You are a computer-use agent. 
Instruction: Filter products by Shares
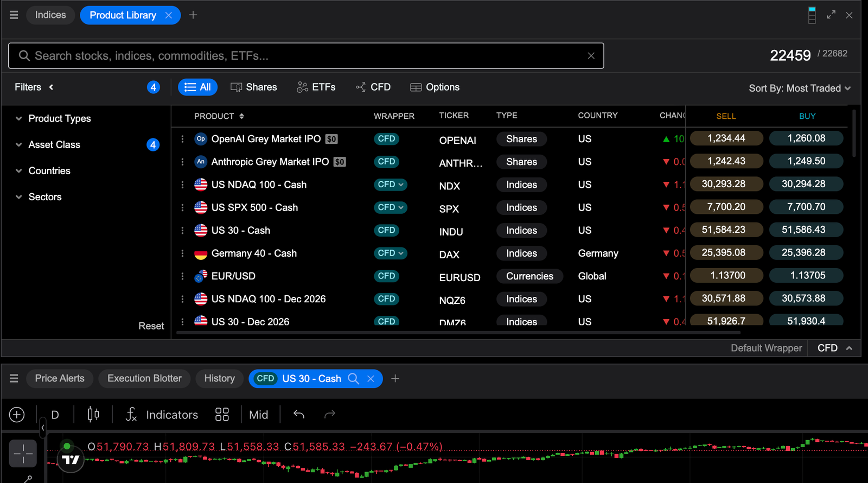point(253,87)
